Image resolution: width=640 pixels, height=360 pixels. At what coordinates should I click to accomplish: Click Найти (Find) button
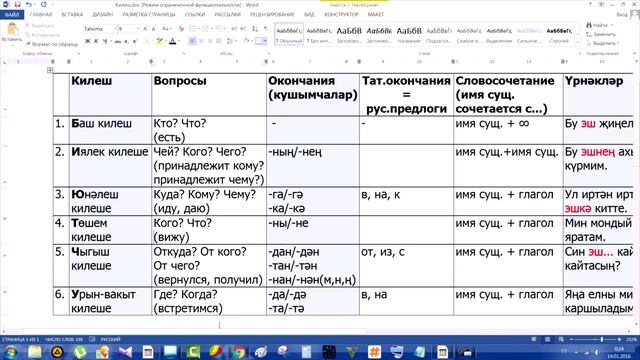[x=599, y=25]
